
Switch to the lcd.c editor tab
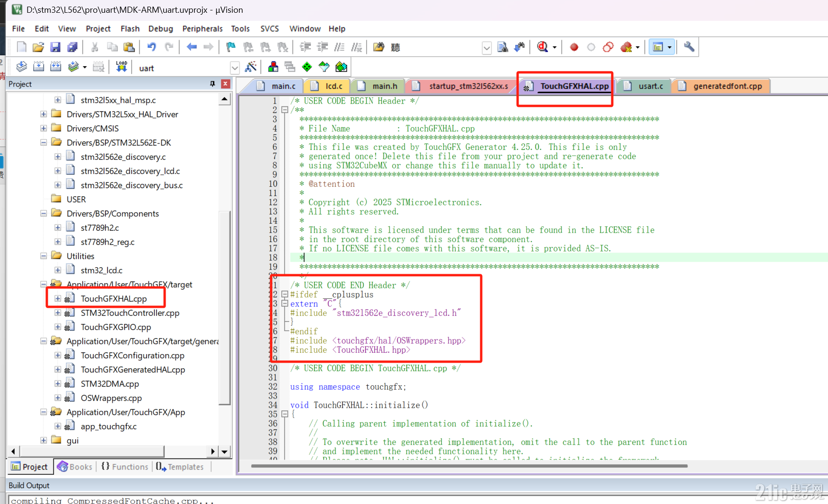[x=326, y=86]
